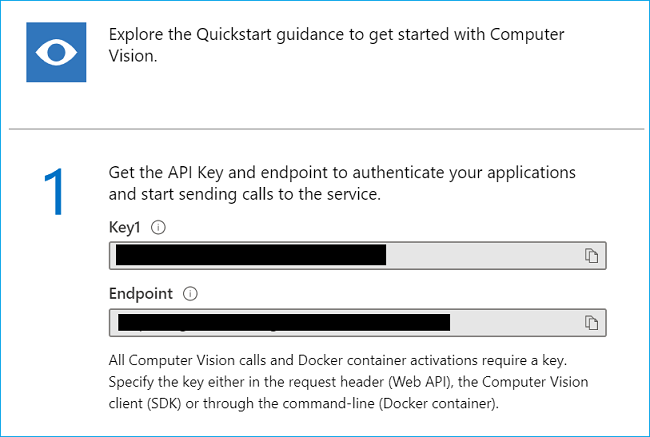This screenshot has width=650, height=437.
Task: Click the redacted Key1 value
Action: coord(250,256)
